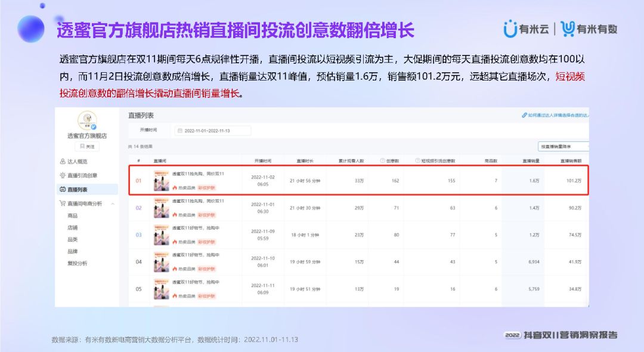Image resolution: width=644 pixels, height=352 pixels.
Task: Open the 商品 submenu item
Action: point(73,215)
